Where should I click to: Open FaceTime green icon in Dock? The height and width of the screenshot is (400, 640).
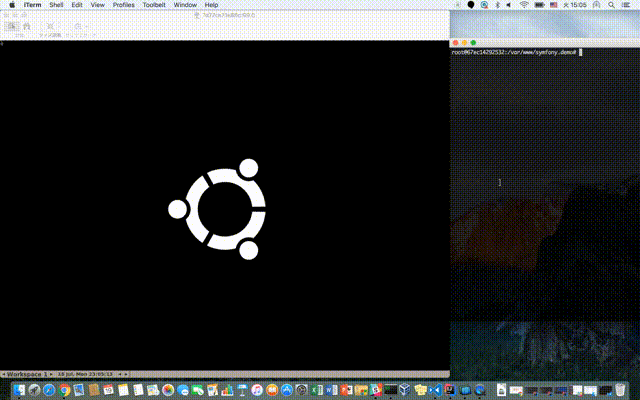click(198, 390)
